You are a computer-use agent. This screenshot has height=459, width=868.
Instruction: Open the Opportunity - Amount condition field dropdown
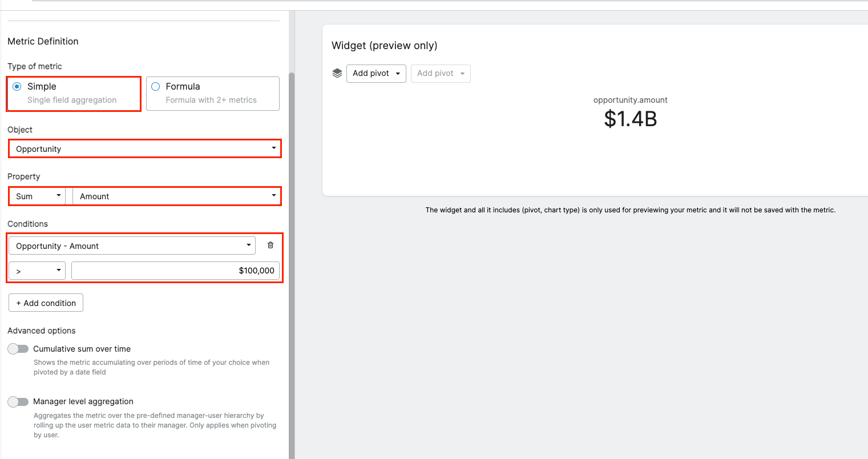pos(132,246)
